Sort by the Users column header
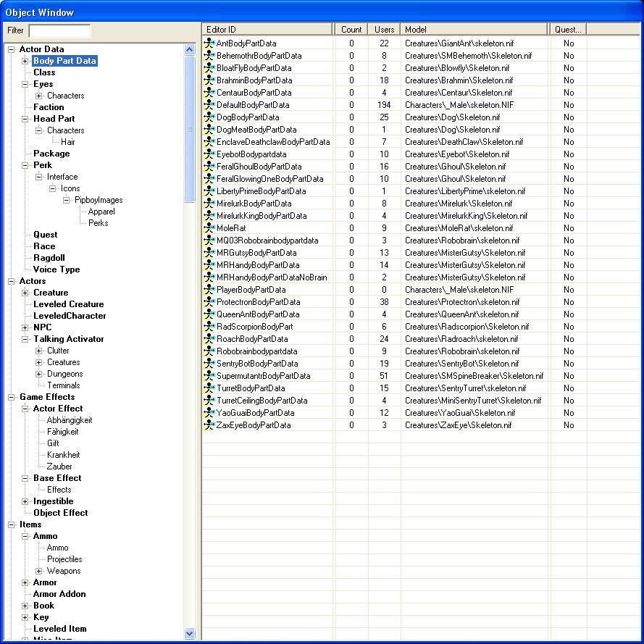644x644 pixels. [x=384, y=30]
